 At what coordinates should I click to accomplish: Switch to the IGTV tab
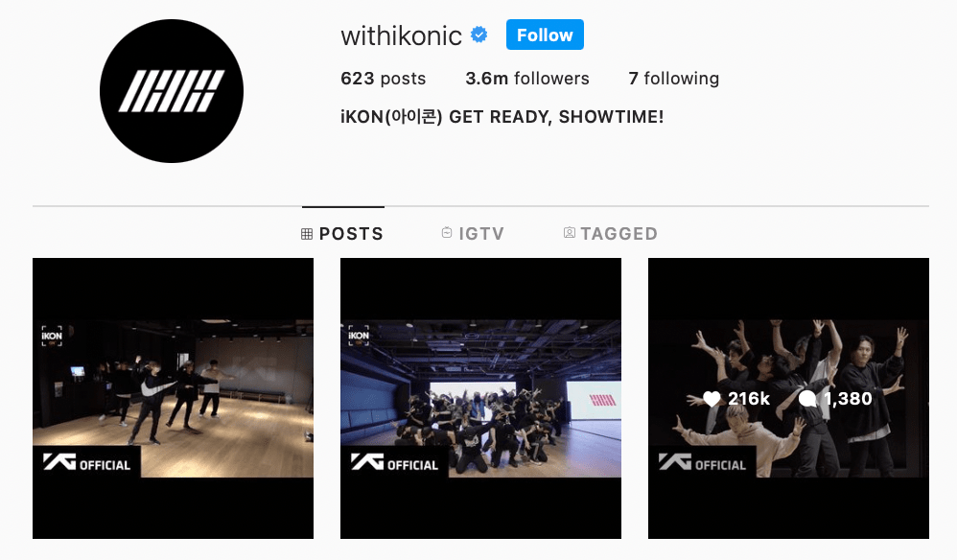tap(473, 234)
